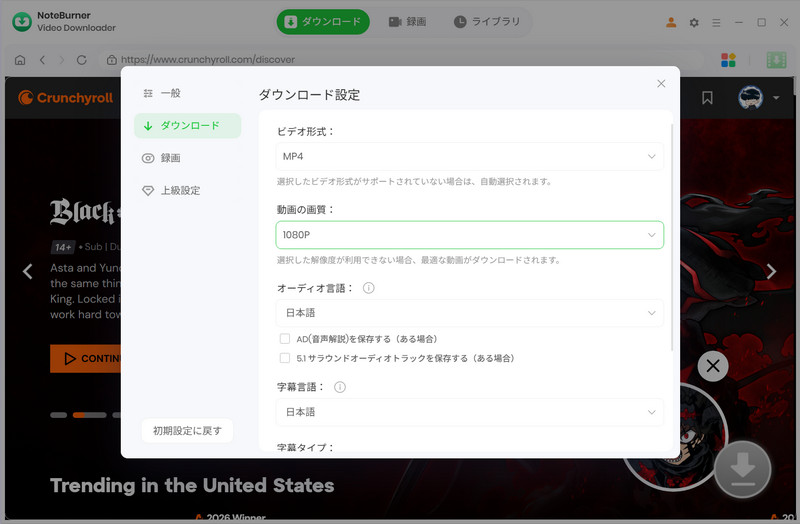Go to the ライブラリ tab
Image resolution: width=800 pixels, height=524 pixels.
pyautogui.click(x=487, y=22)
